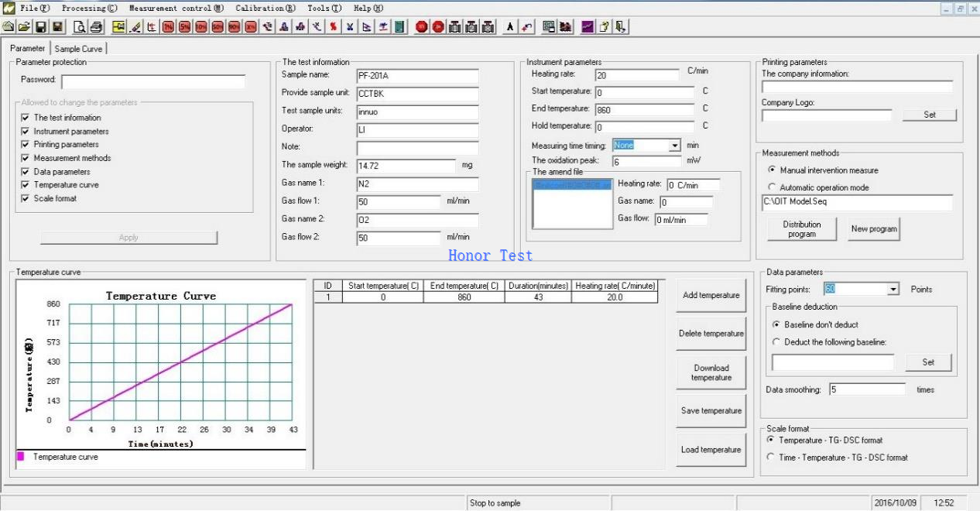Viewport: 980px width, 511px height.
Task: Toggle the Printing parameters checkbox
Action: coord(25,145)
